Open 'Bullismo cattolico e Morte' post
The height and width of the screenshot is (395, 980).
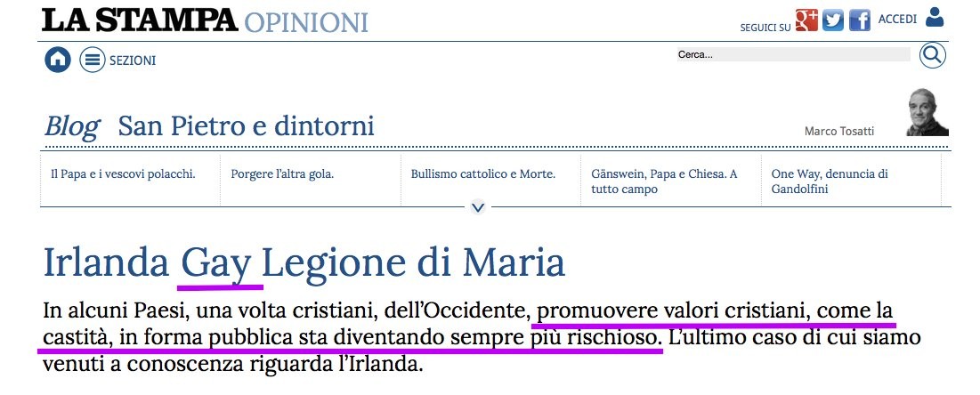click(483, 173)
